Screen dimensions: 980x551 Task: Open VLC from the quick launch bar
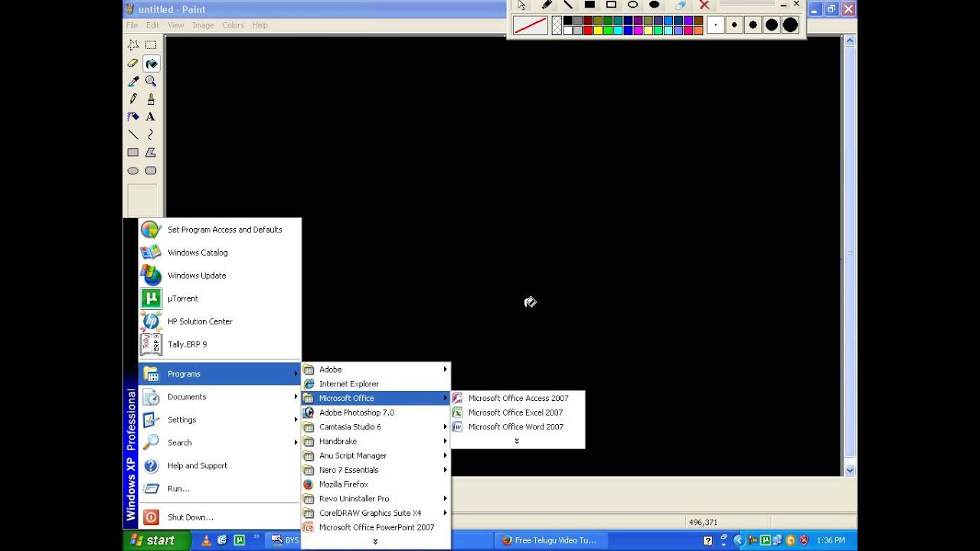[x=206, y=540]
